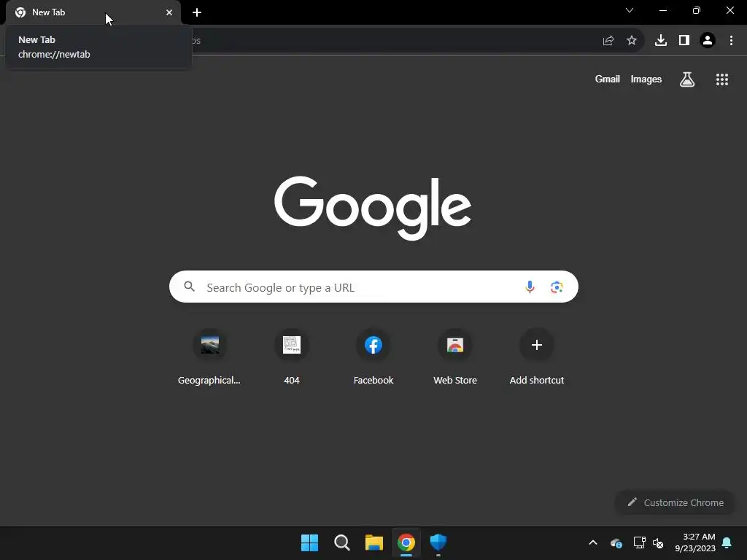Open the profile avatar menu

[x=708, y=41]
